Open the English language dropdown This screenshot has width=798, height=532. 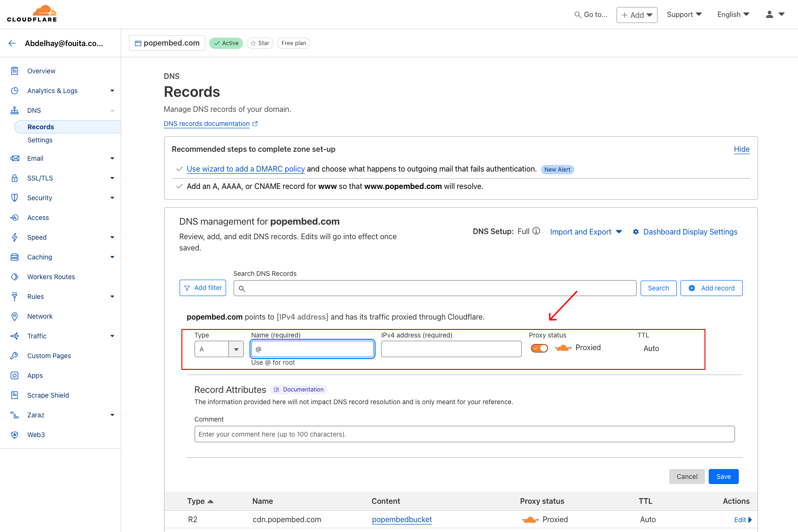click(x=733, y=15)
